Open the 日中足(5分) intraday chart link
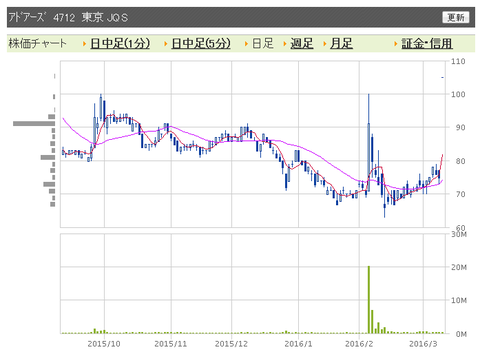 tap(201, 44)
